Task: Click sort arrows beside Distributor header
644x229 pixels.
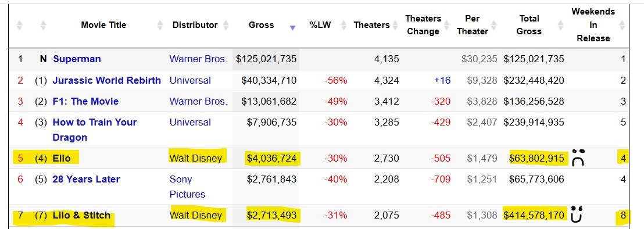Action: pyautogui.click(x=226, y=26)
